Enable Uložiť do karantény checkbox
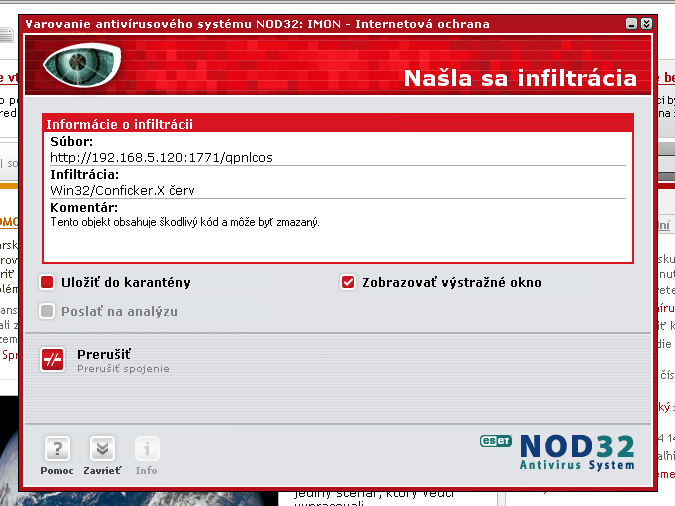 pyautogui.click(x=46, y=282)
